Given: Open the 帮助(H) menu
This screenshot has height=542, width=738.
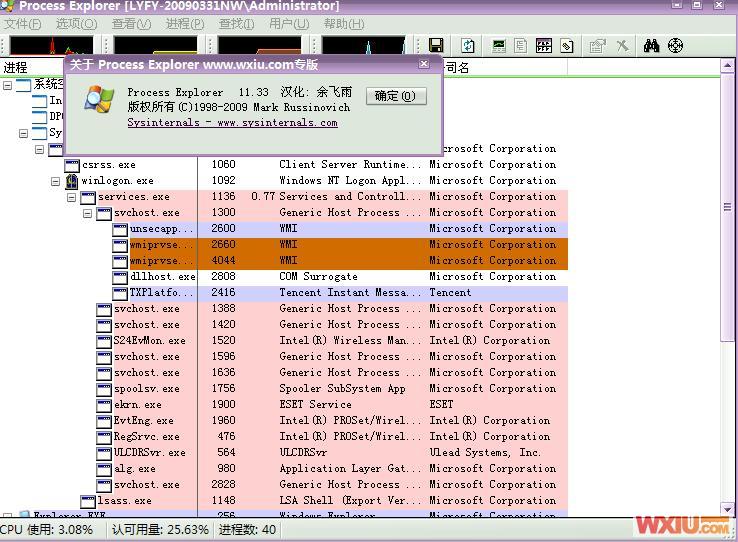Looking at the screenshot, I should (x=343, y=23).
